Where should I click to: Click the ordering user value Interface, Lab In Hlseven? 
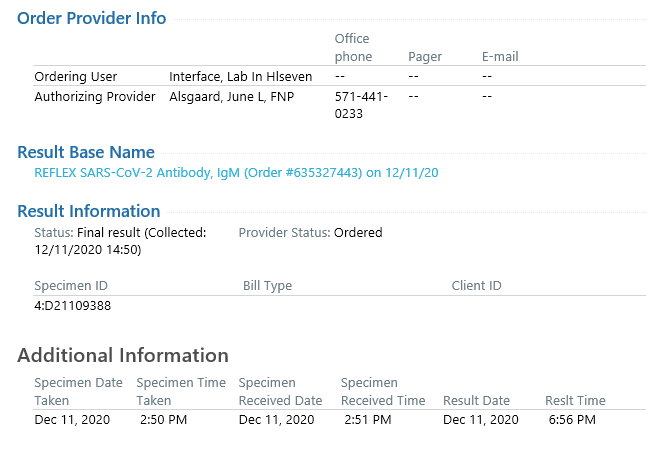pyautogui.click(x=241, y=77)
